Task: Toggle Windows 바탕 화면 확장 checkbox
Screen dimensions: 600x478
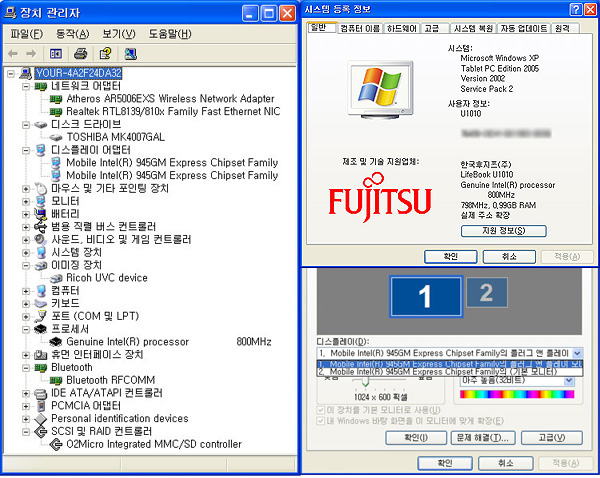Action: tap(321, 421)
